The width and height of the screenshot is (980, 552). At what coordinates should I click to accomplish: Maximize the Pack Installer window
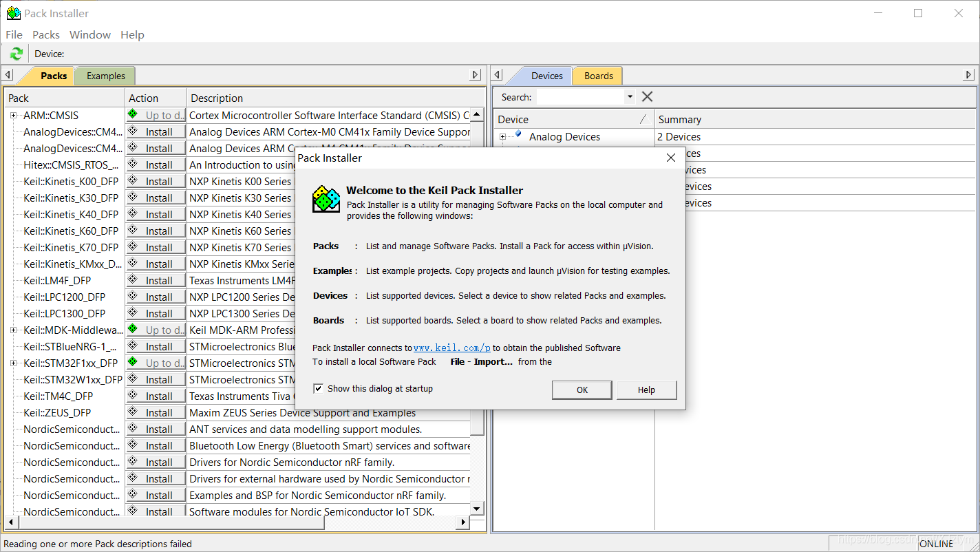point(918,13)
